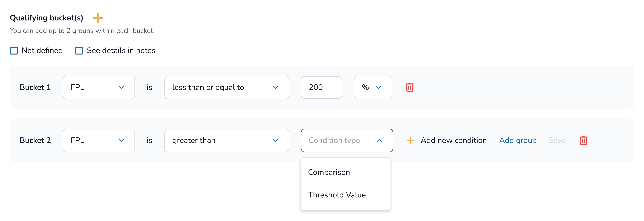This screenshot has width=644, height=221.
Task: Click the orange plus to add bucket
Action: [x=98, y=18]
